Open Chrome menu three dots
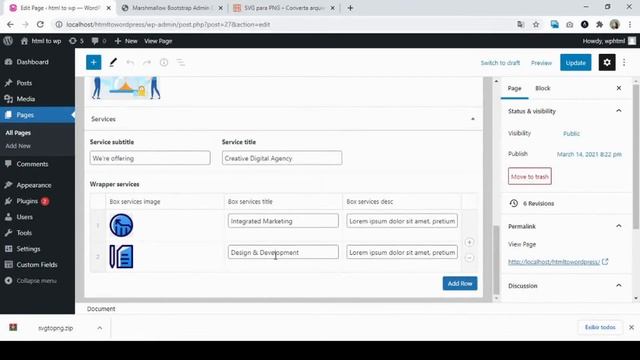Screen dimensions: 640x360 click(x=630, y=24)
